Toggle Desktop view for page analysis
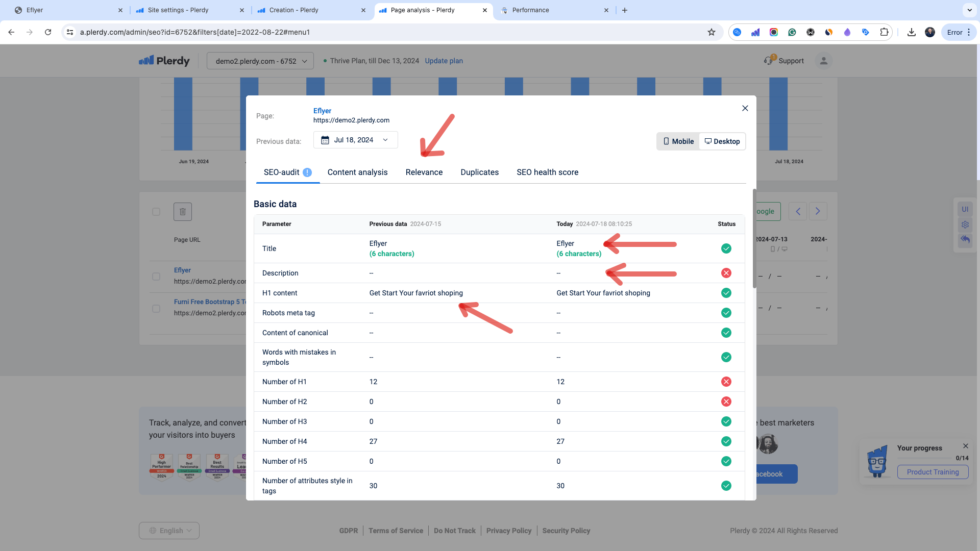This screenshot has width=980, height=551. tap(722, 141)
